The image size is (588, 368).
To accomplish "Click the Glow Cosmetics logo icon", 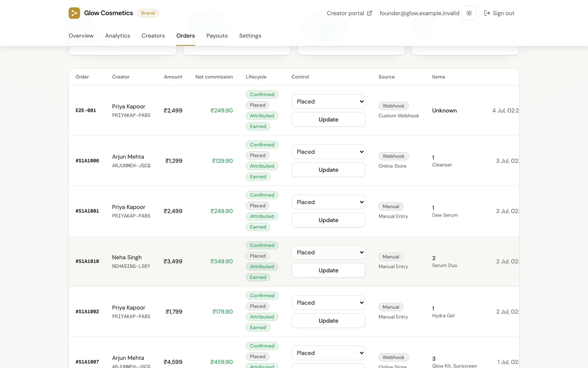I will (74, 13).
